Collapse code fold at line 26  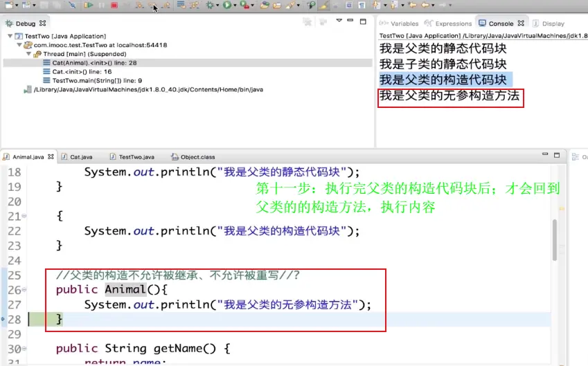tap(24, 290)
